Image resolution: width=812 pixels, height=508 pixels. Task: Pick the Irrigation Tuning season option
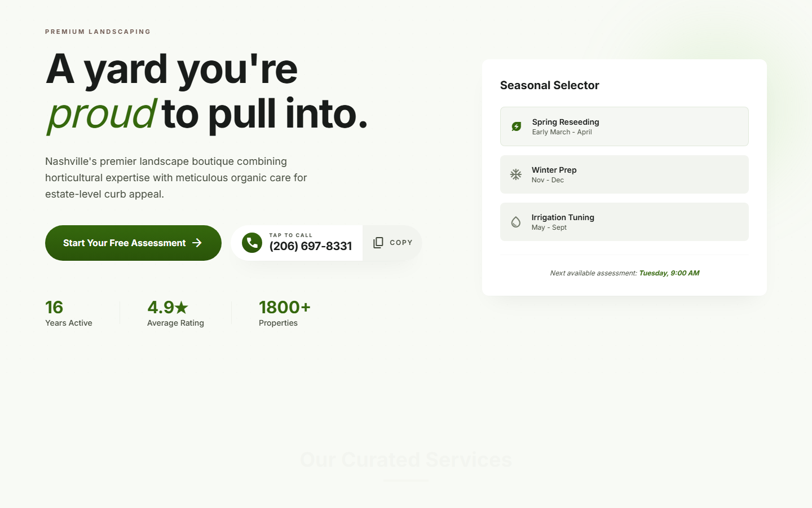pyautogui.click(x=624, y=222)
